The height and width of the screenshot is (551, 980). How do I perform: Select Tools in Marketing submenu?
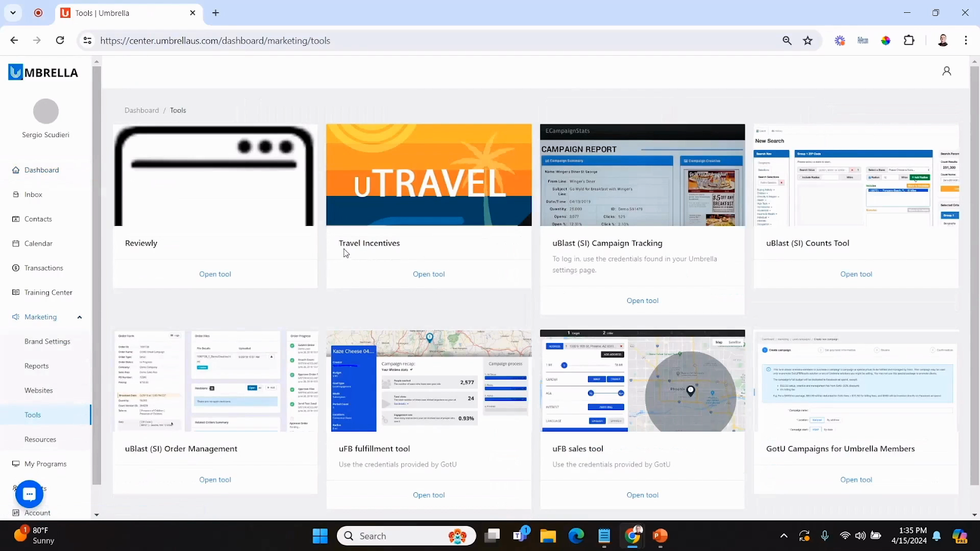click(x=32, y=415)
